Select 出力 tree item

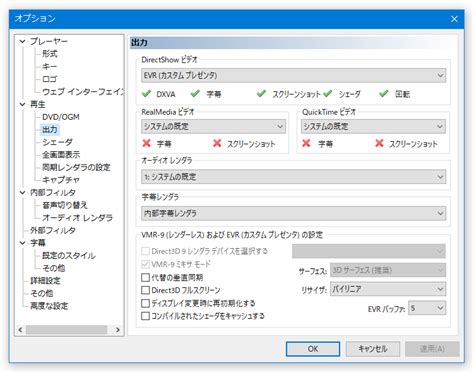(50, 129)
